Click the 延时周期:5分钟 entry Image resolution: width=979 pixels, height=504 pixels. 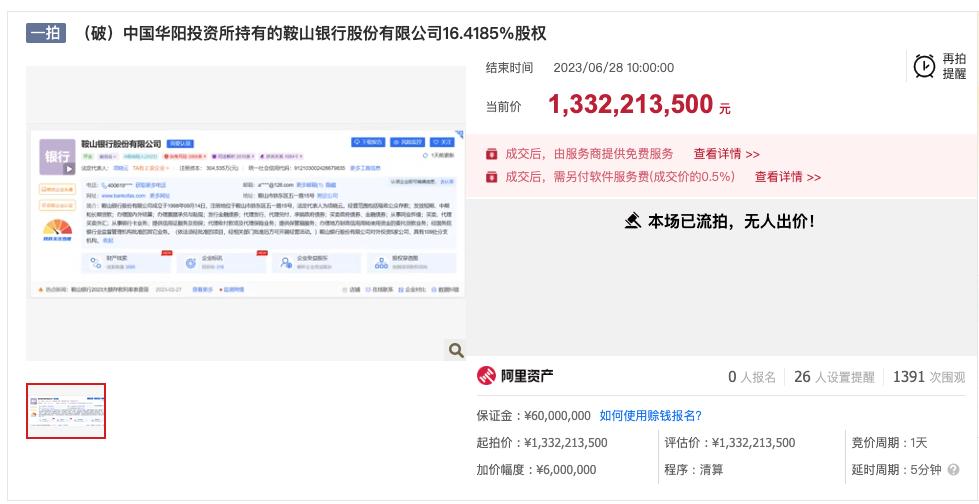[x=897, y=470]
